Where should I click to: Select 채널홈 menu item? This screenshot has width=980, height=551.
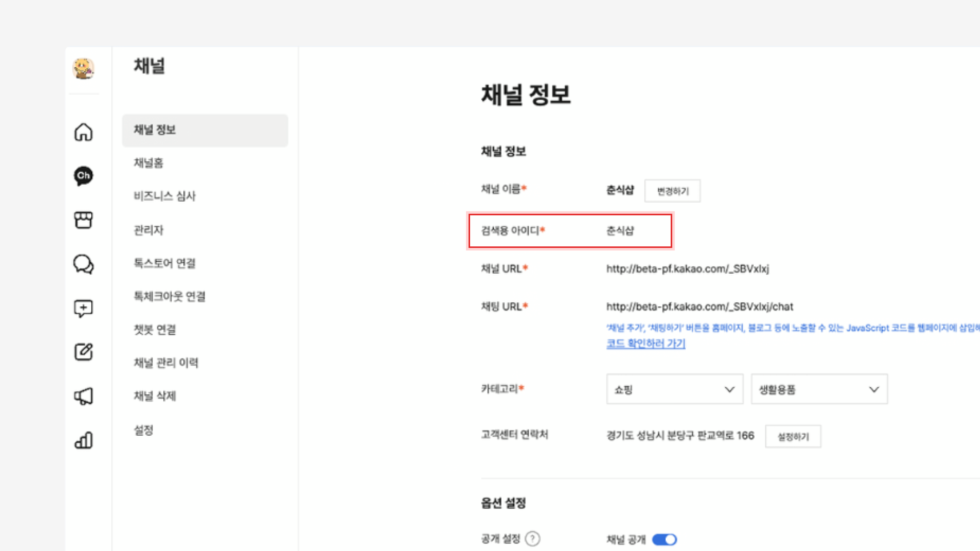[148, 163]
